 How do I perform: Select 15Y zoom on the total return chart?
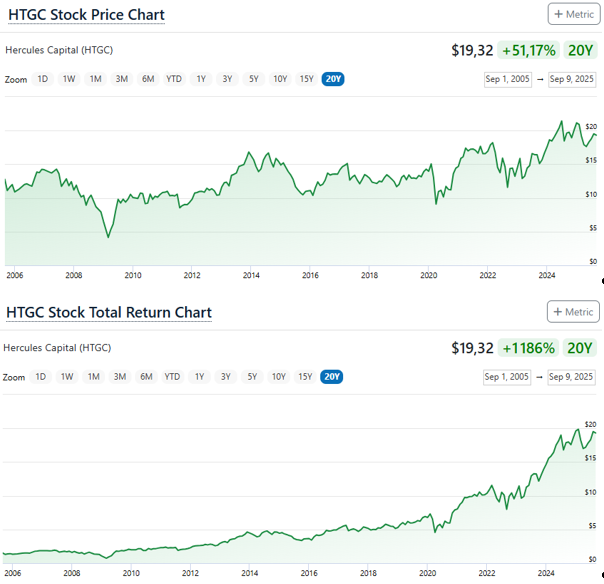point(306,377)
